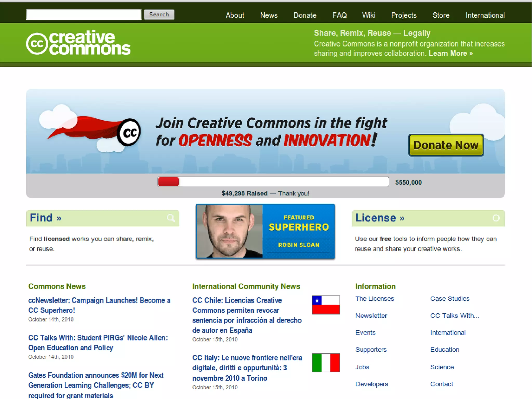The height and width of the screenshot is (399, 532).
Task: Open the Featured Superhero Robin Sloan banner
Action: pyautogui.click(x=265, y=231)
